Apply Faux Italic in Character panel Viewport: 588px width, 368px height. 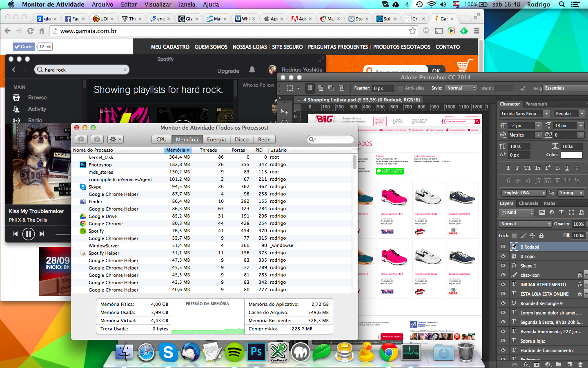(x=518, y=168)
